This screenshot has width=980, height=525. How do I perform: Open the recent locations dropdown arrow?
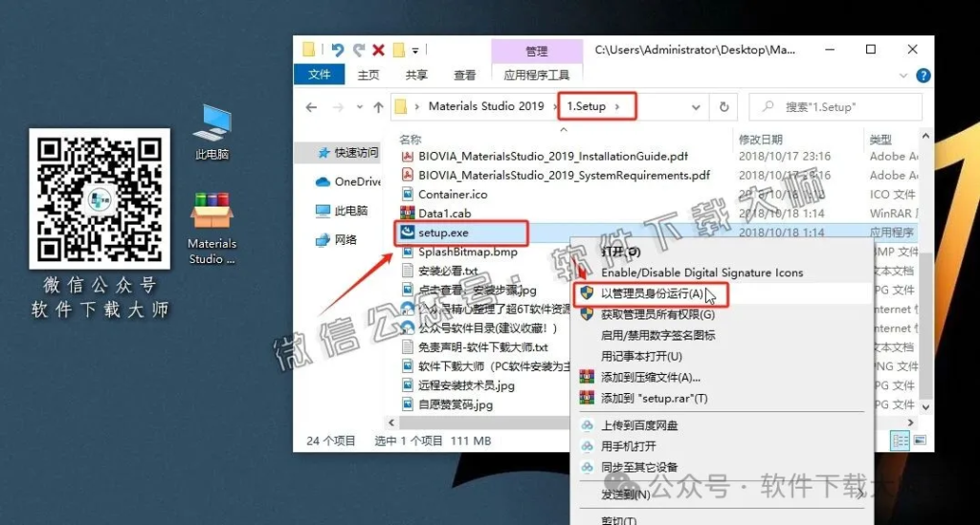click(360, 107)
